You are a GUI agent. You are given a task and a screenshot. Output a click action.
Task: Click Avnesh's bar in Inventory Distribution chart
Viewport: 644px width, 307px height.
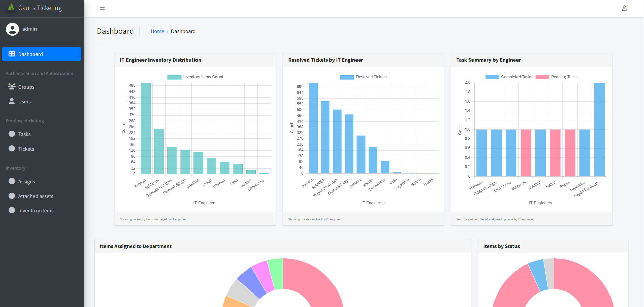tap(146, 128)
